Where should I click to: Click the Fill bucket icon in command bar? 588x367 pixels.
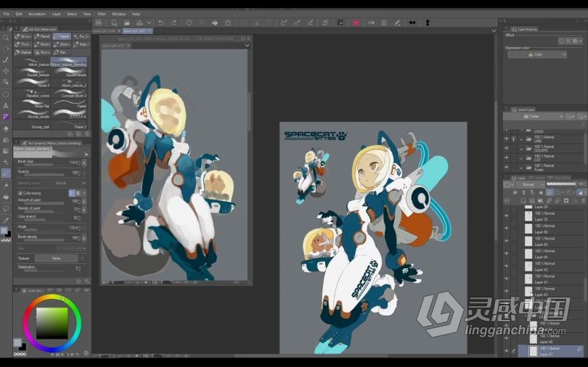pos(215,22)
